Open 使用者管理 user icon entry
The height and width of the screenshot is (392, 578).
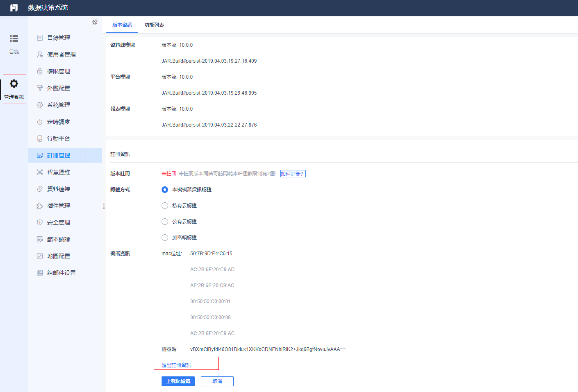click(x=40, y=55)
